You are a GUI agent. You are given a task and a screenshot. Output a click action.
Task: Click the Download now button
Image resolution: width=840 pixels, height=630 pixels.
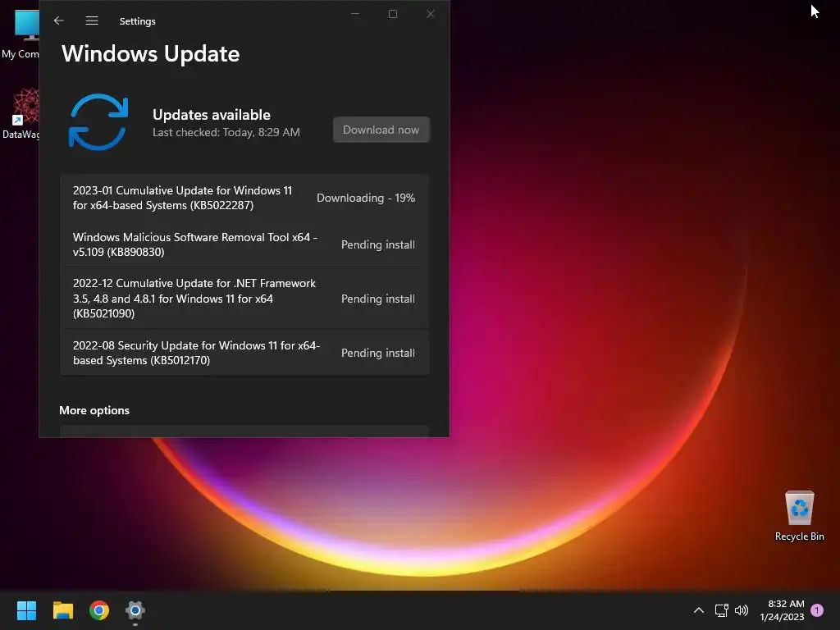[381, 130]
